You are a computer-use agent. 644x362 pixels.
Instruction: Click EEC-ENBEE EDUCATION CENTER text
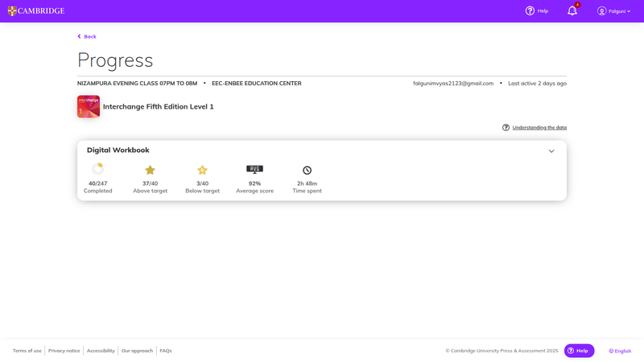tap(256, 84)
